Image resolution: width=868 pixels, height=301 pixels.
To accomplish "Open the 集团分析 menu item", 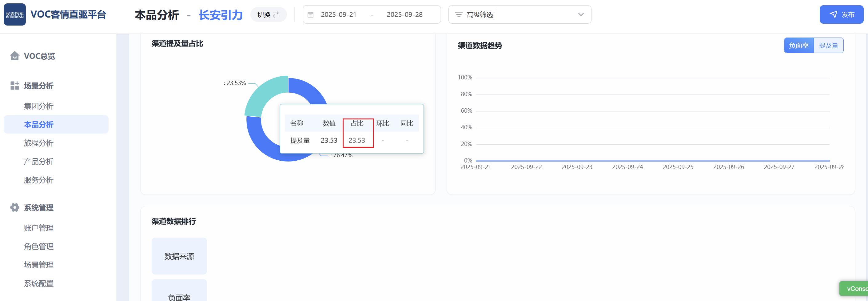I will [x=38, y=106].
